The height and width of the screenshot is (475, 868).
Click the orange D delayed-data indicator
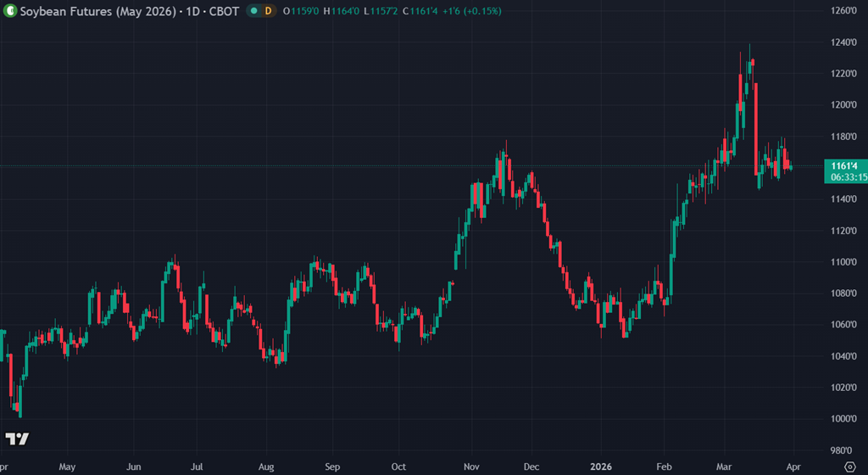coord(269,11)
